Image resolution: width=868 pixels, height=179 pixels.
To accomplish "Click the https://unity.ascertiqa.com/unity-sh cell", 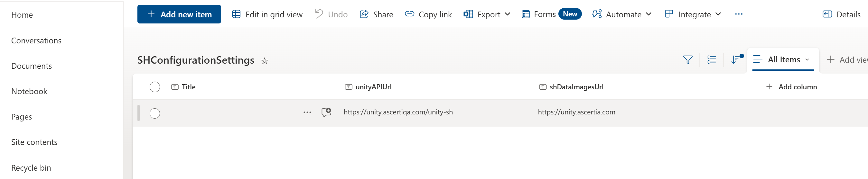I will [398, 112].
